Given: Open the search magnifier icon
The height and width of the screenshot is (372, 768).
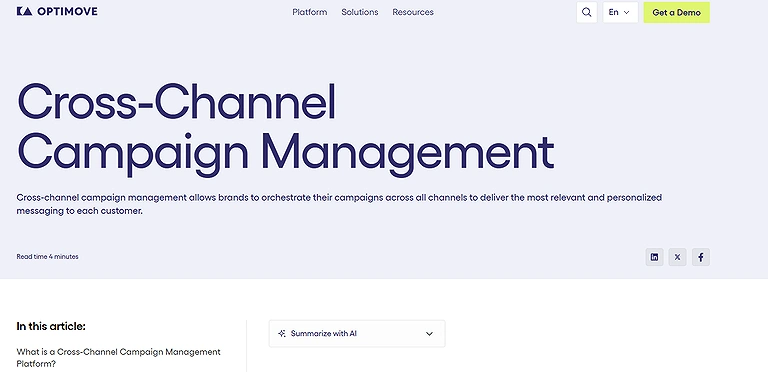Looking at the screenshot, I should [586, 12].
